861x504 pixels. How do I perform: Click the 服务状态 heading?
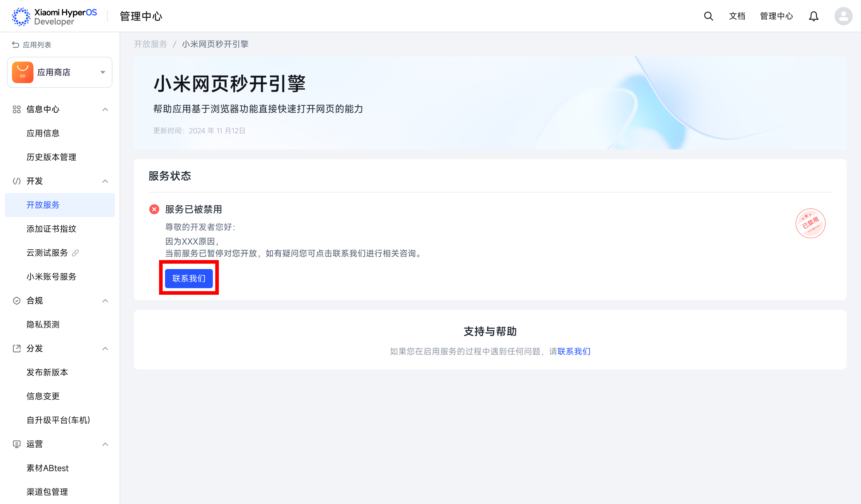(x=170, y=176)
